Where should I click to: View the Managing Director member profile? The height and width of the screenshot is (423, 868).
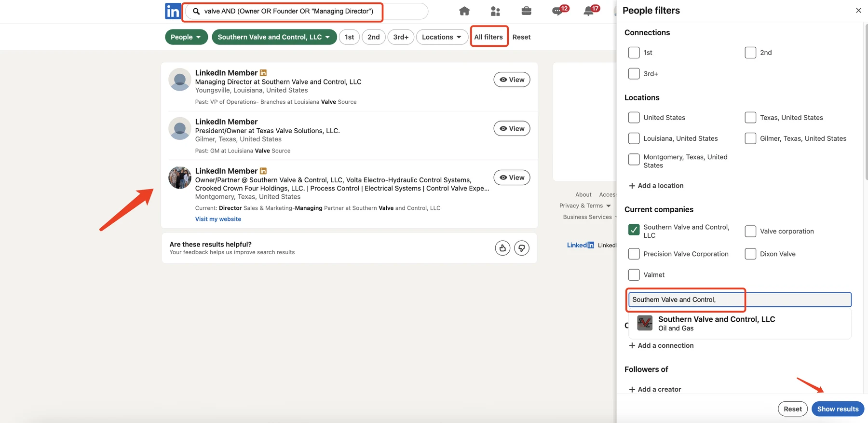512,80
